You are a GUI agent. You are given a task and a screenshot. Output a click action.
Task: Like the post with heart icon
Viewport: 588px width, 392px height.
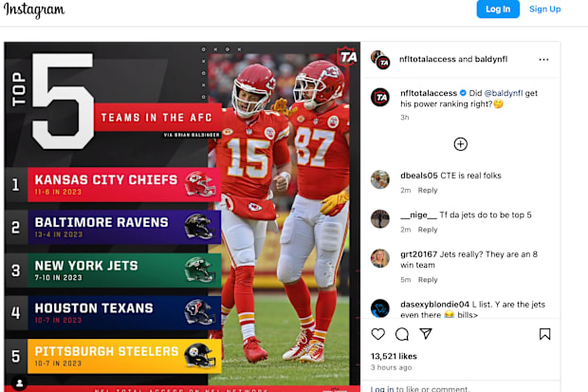[x=378, y=334]
